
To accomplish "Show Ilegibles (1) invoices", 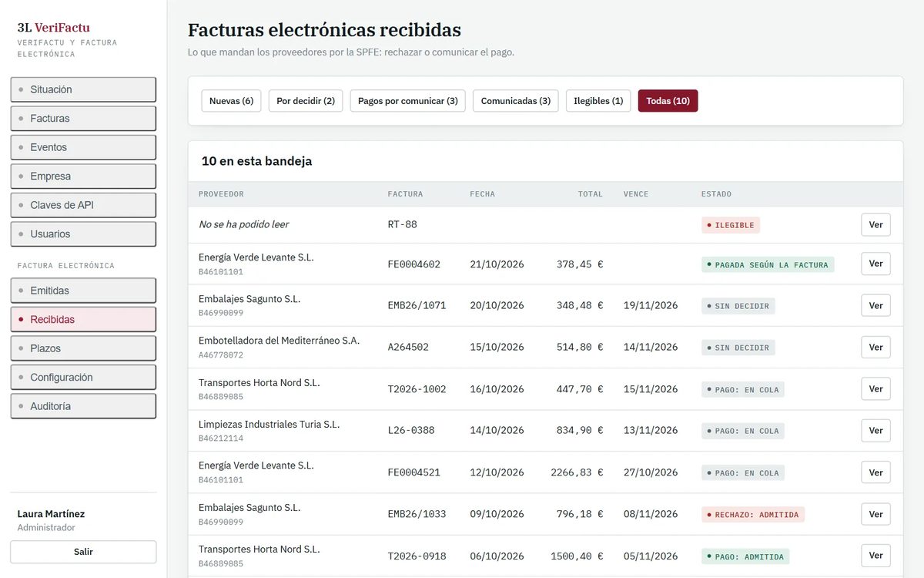I will pos(598,101).
